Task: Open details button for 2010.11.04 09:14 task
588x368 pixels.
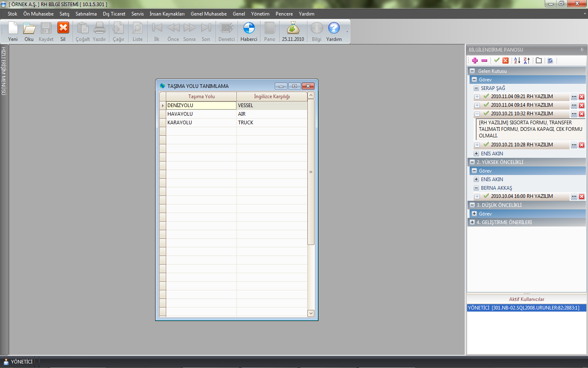Action: [x=574, y=105]
